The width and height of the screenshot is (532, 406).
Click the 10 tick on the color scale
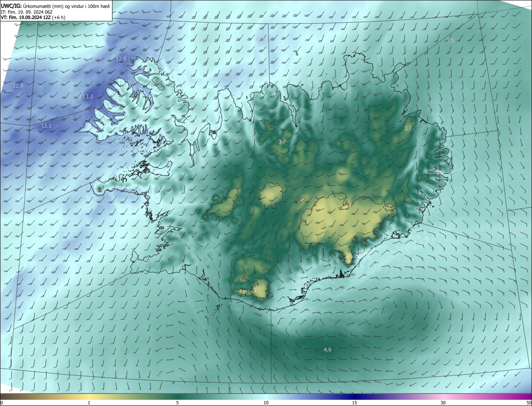(x=266, y=403)
